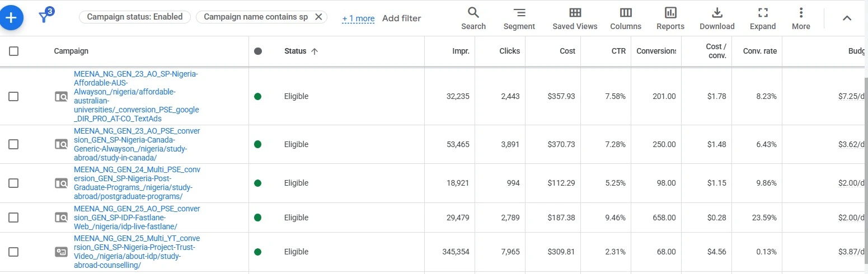Show the '+1 more' filters
Image resolution: width=868 pixels, height=274 pixels.
pos(358,18)
